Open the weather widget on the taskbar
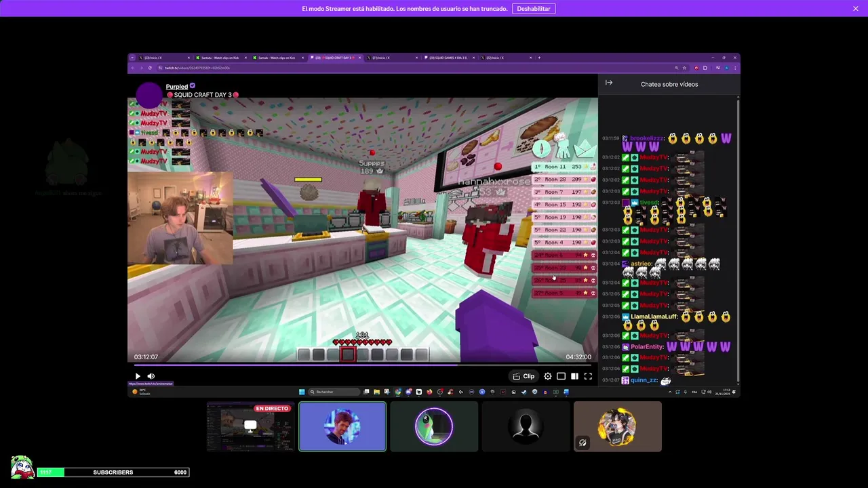Viewport: 868px width, 488px height. (x=141, y=392)
